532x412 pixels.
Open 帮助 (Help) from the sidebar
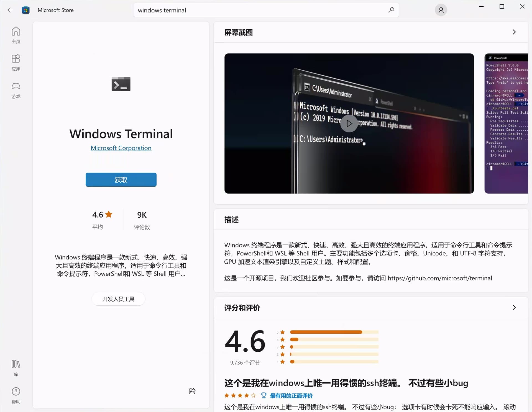pyautogui.click(x=16, y=395)
